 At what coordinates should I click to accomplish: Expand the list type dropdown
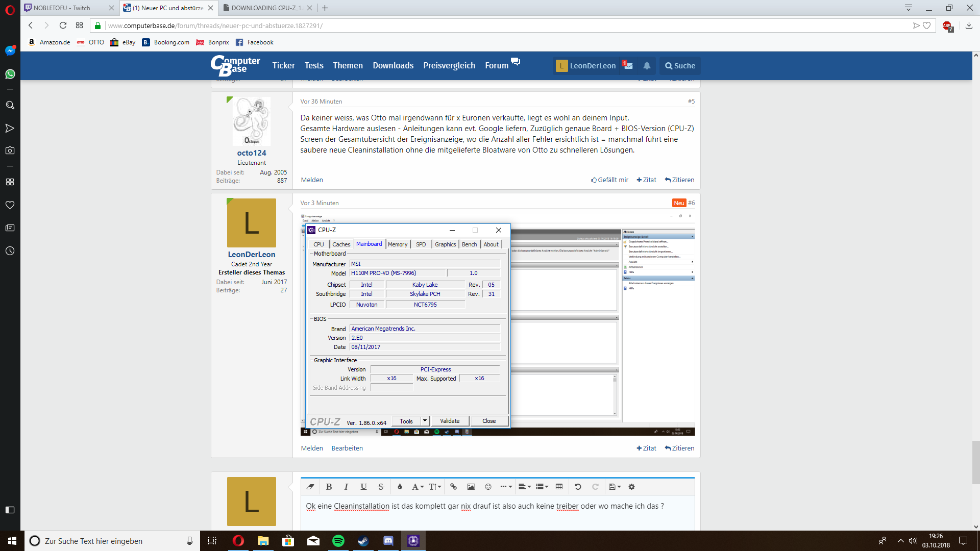[542, 487]
